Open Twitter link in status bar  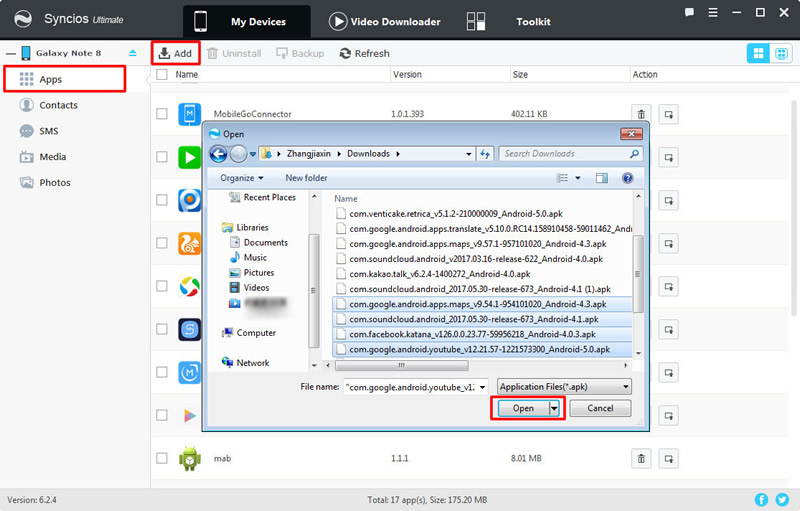click(x=782, y=500)
